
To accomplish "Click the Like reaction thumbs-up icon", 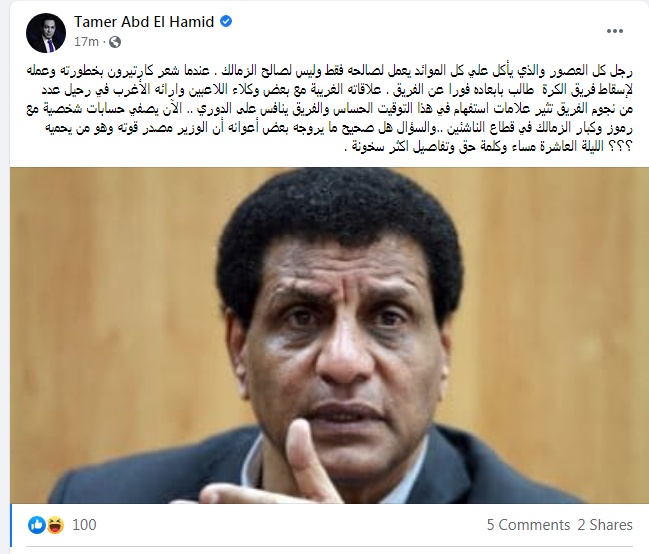I will (37, 525).
